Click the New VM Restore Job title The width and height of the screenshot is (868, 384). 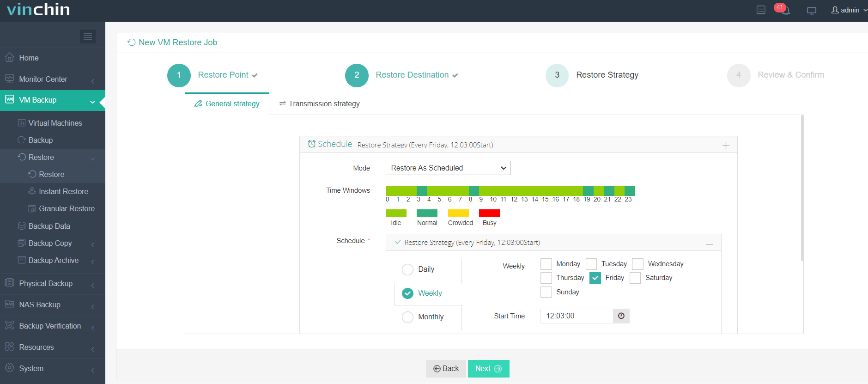point(178,43)
